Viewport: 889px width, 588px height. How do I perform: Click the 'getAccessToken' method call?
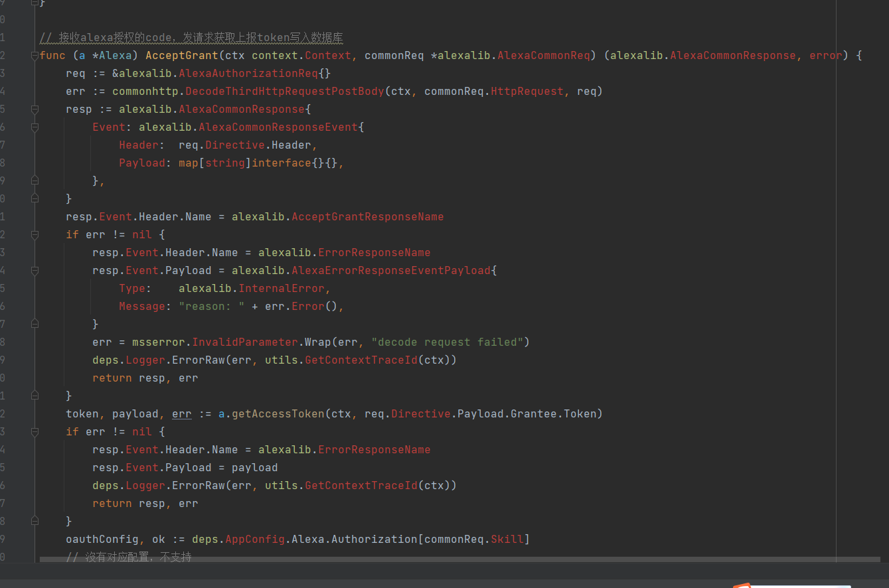point(278,414)
